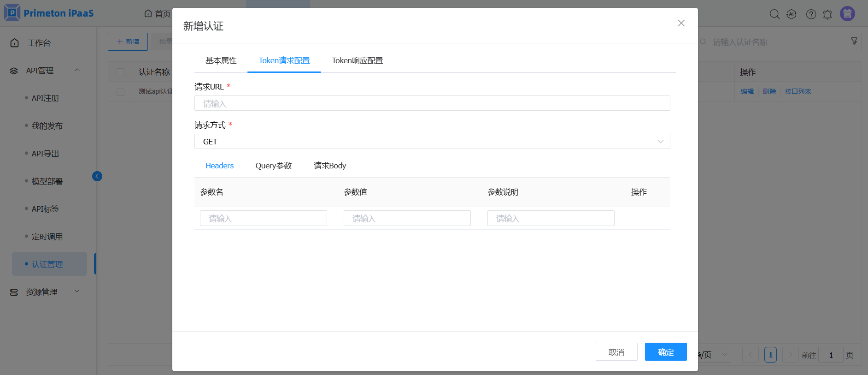Collapse sidebar with blue arrow button

[x=97, y=176]
